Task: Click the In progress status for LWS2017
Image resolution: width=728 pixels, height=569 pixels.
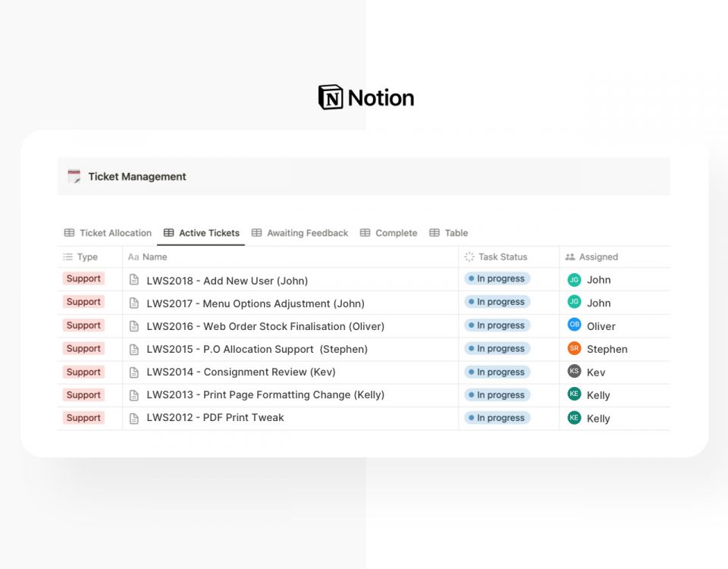Action: [x=497, y=302]
